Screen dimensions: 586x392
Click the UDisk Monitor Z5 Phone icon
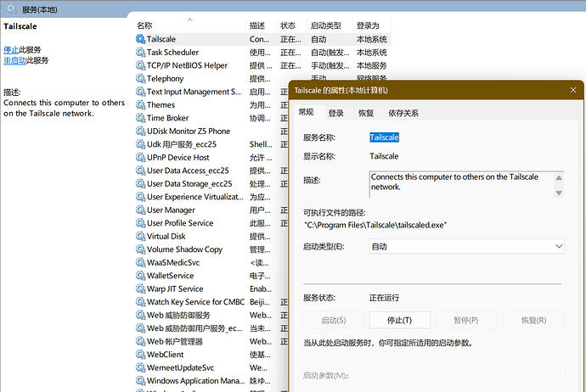(x=140, y=131)
